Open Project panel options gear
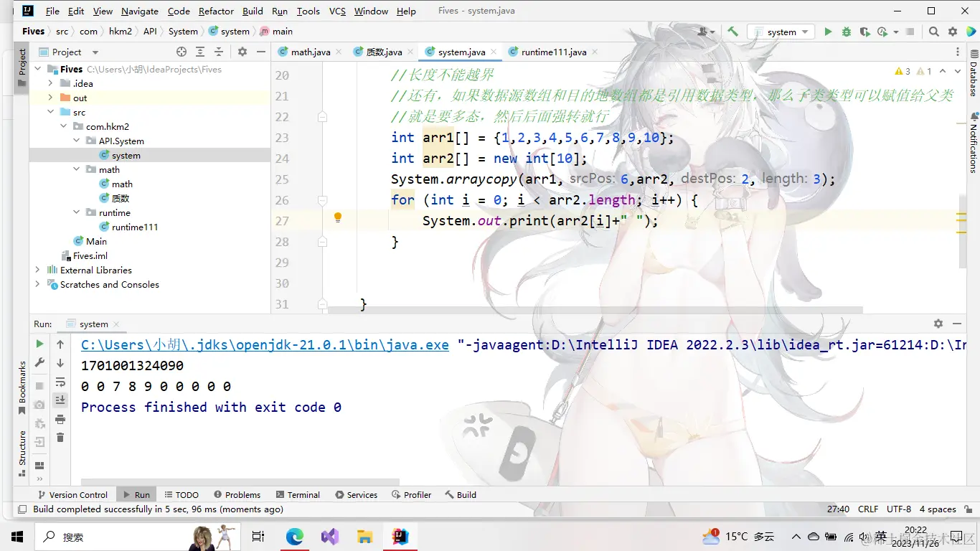Viewport: 980px width, 551px height. 242,52
